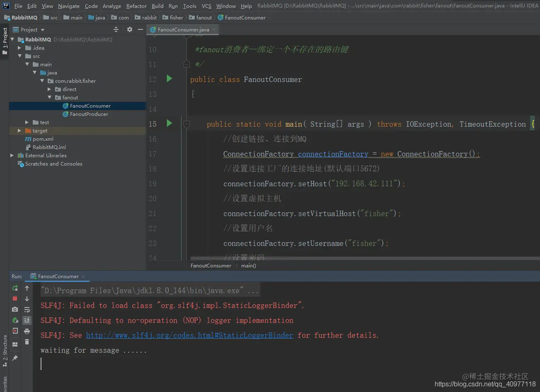This screenshot has height=392, width=540.
Task: Click the folded java.exe command line
Action: [150, 291]
